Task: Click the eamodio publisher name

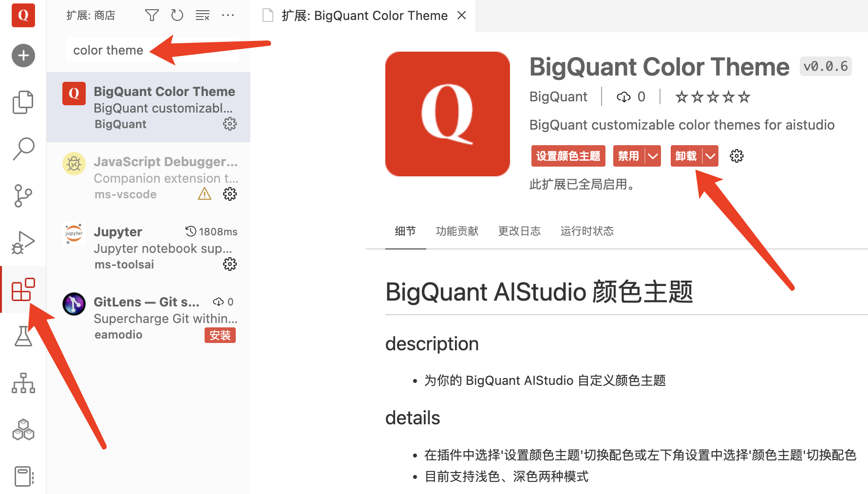Action: [x=118, y=335]
